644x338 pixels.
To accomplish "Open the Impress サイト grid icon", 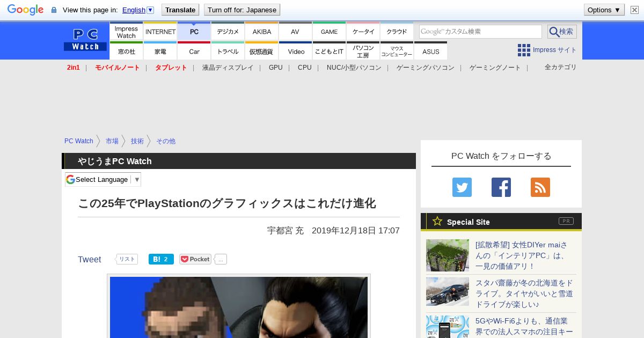I will (x=524, y=50).
